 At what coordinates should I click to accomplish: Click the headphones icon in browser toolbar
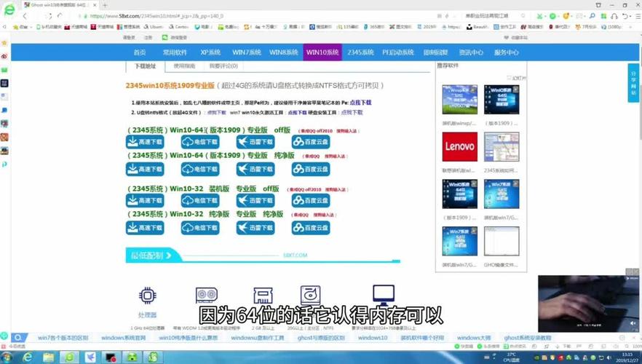pyautogui.click(x=614, y=16)
